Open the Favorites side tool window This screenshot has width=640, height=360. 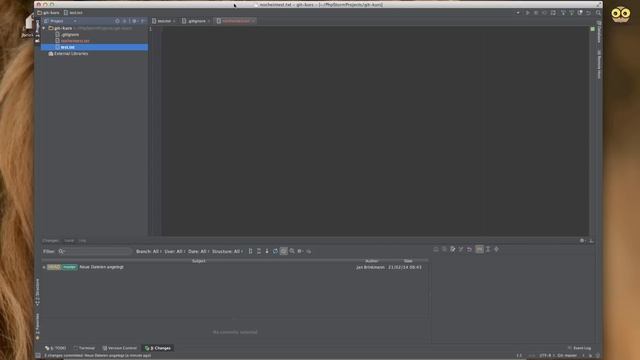coord(38,326)
